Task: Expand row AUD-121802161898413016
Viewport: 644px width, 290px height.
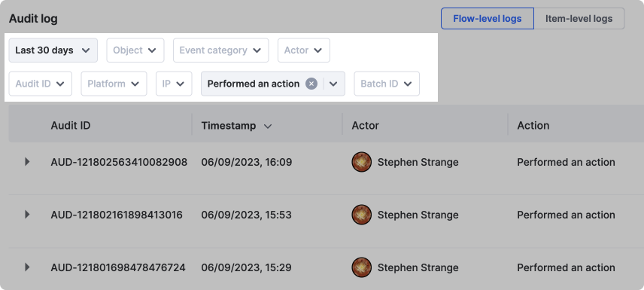Action: point(27,215)
